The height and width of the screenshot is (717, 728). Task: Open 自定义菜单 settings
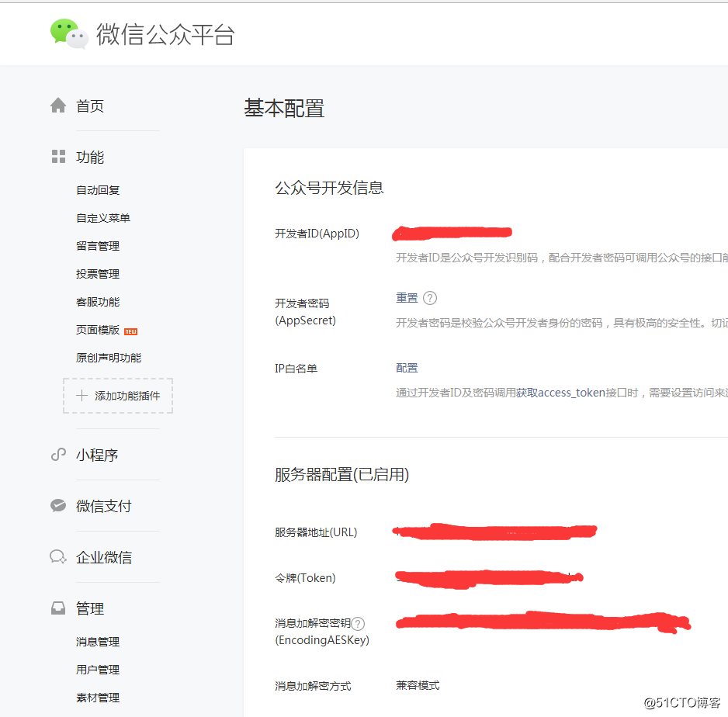point(103,217)
